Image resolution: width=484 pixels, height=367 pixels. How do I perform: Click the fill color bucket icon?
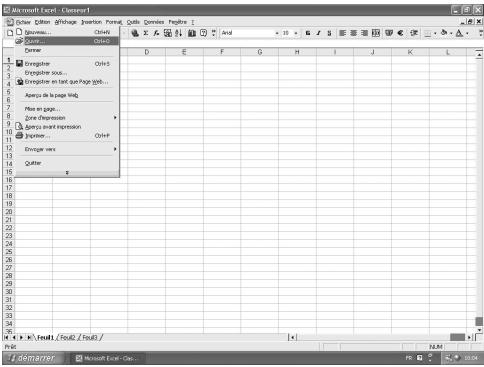[444, 33]
